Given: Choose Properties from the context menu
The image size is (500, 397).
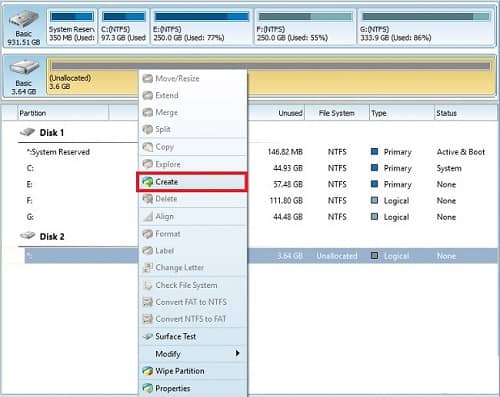Looking at the screenshot, I should click(x=193, y=388).
